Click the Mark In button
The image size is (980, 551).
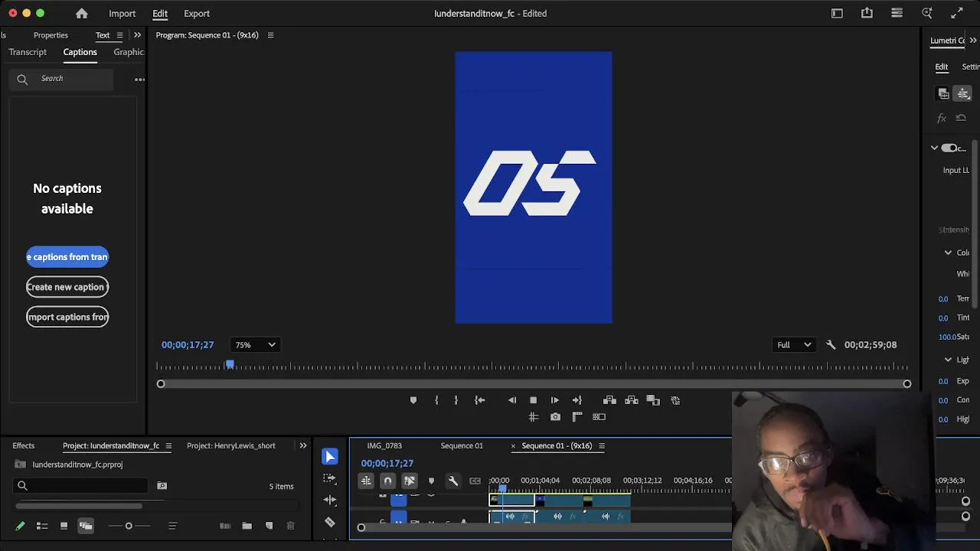point(436,400)
